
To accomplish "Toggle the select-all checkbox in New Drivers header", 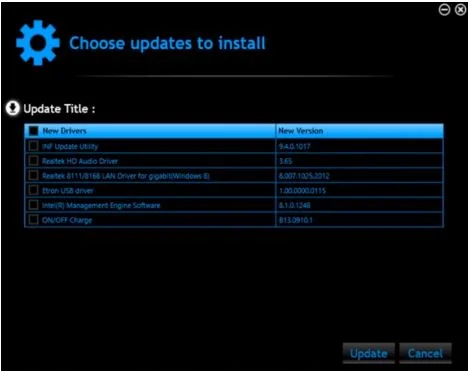I will click(34, 131).
